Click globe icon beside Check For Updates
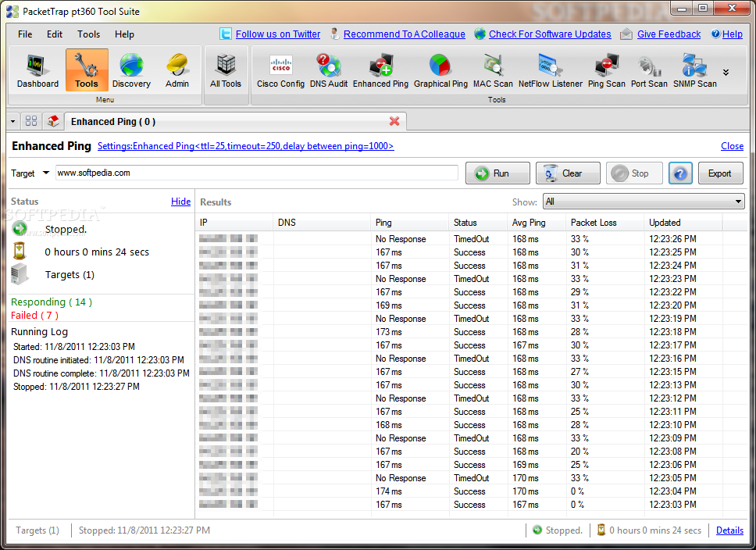 [x=480, y=34]
